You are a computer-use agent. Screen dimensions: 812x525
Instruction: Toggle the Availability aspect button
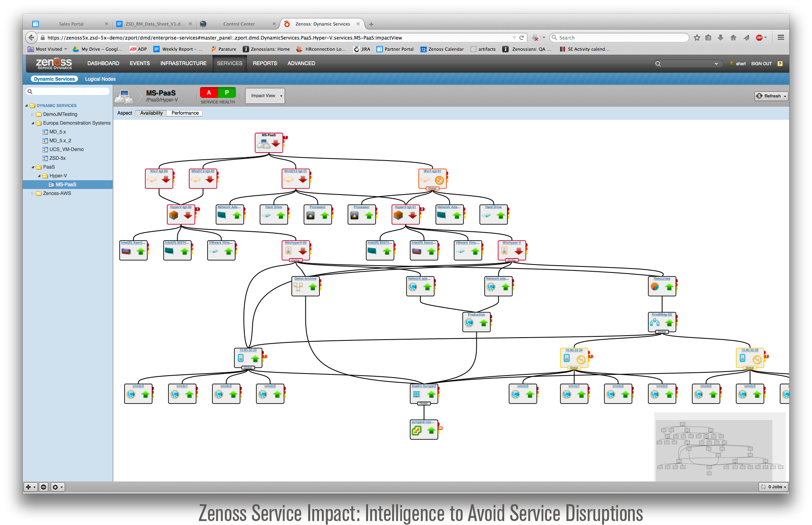tap(151, 113)
